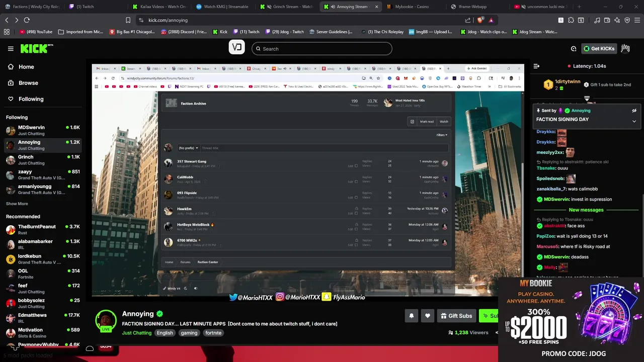Click the New messages divider in chat
Viewport: 644px width, 362px height.
tap(586, 210)
